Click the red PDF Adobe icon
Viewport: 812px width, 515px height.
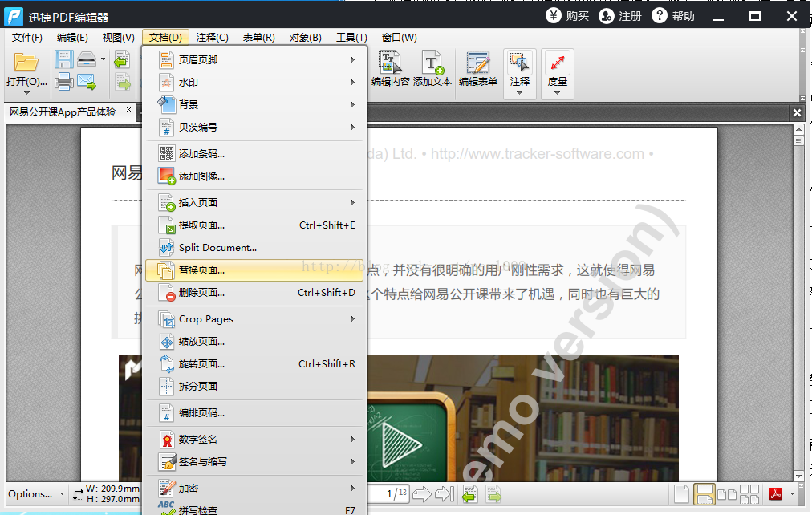click(776, 494)
